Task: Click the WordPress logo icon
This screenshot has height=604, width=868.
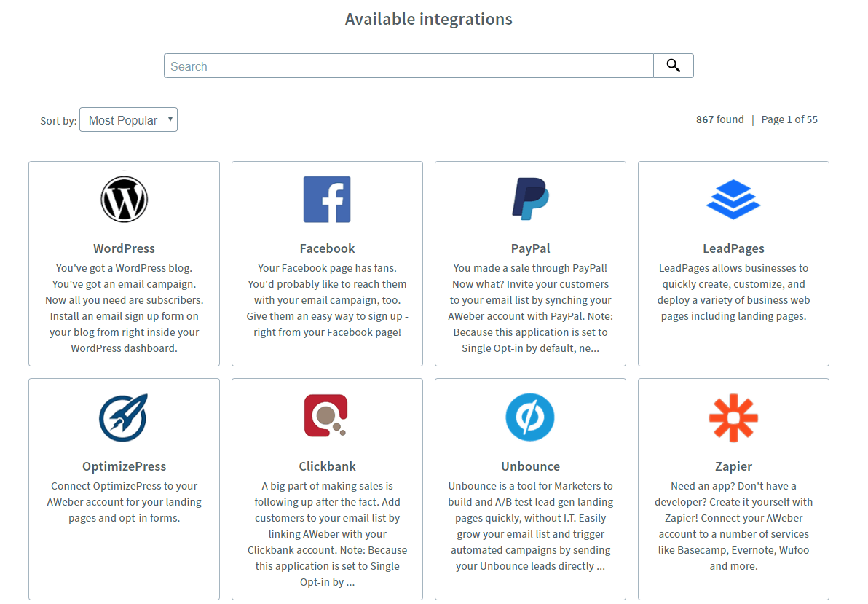Action: (124, 200)
